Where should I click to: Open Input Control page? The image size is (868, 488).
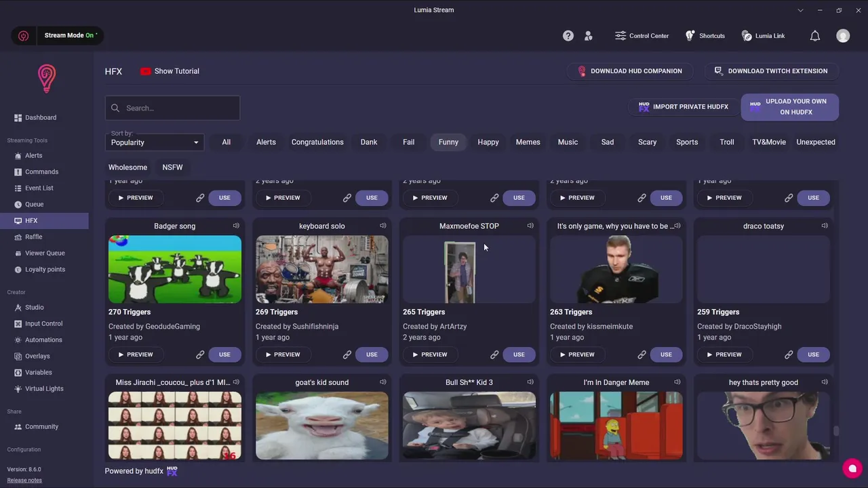coord(44,323)
